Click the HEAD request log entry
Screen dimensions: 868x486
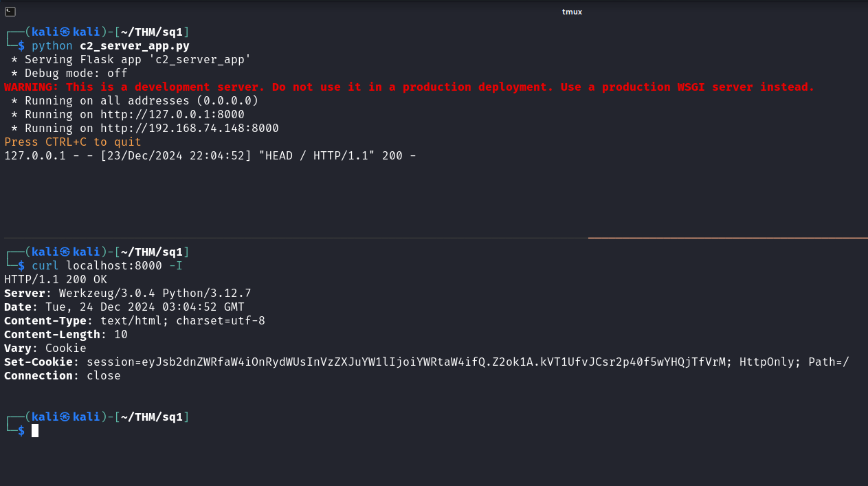(x=210, y=156)
